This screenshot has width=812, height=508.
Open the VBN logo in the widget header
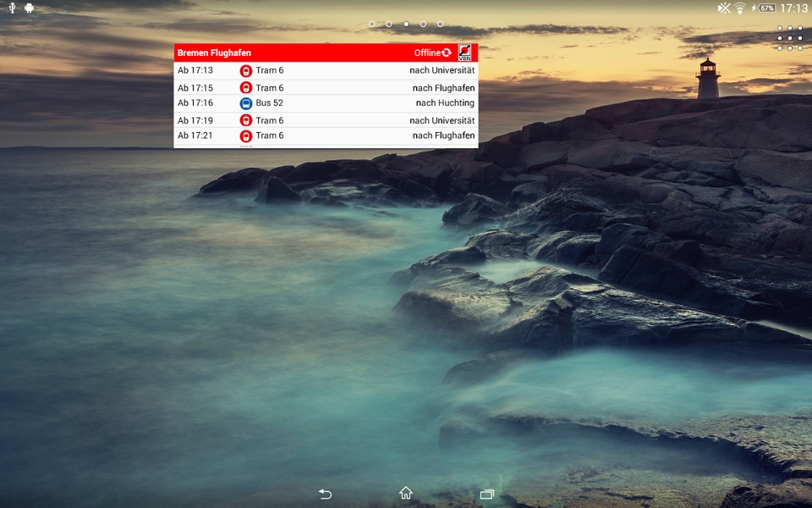[465, 52]
